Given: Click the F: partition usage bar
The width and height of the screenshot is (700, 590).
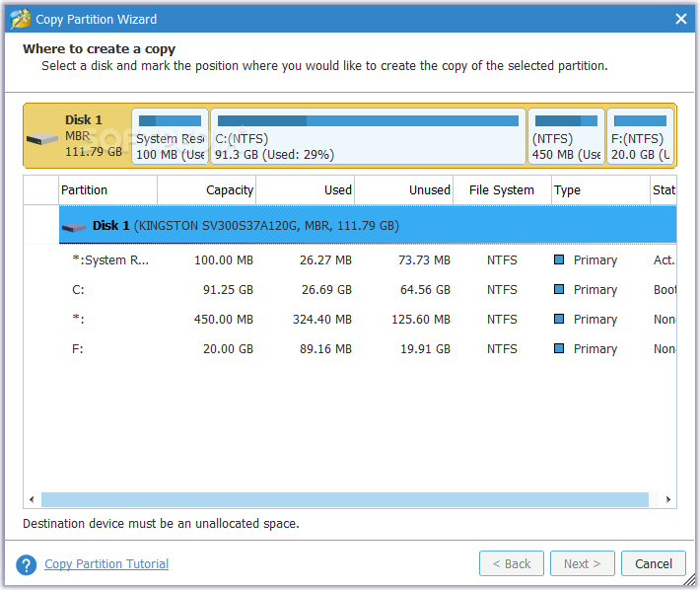Looking at the screenshot, I should [640, 120].
